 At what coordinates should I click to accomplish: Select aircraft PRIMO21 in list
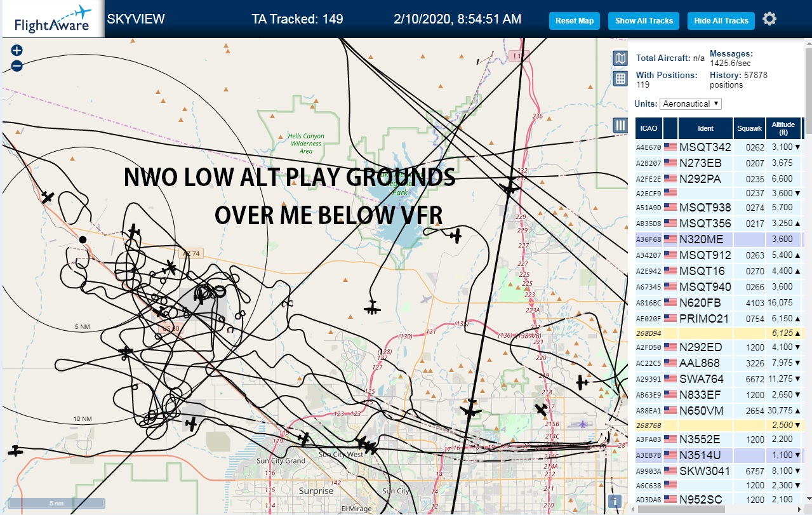(x=719, y=319)
